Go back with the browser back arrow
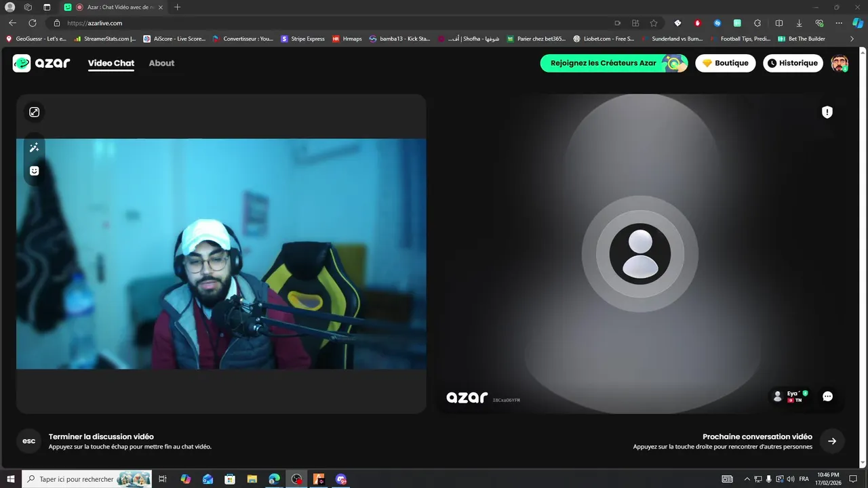868x488 pixels. (x=12, y=23)
